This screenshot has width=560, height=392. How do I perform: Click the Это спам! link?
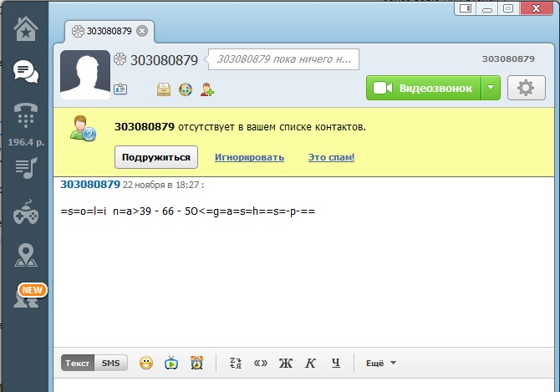click(x=331, y=157)
